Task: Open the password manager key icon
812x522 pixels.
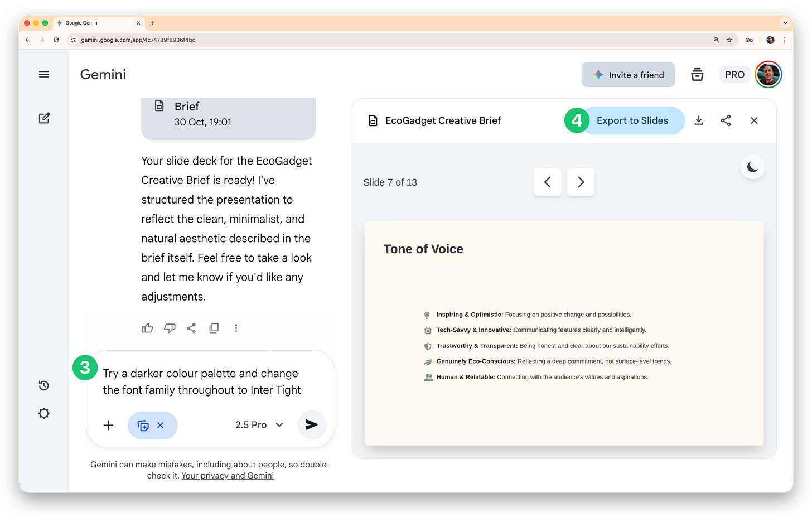Action: pyautogui.click(x=749, y=40)
